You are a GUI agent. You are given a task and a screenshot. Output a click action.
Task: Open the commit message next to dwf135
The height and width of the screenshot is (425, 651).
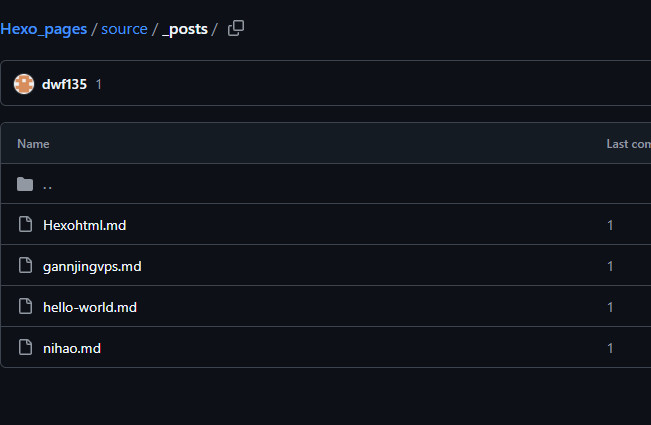[99, 84]
